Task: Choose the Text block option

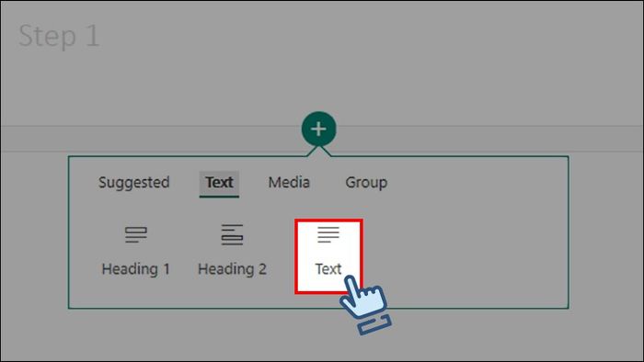Action: 328,256
